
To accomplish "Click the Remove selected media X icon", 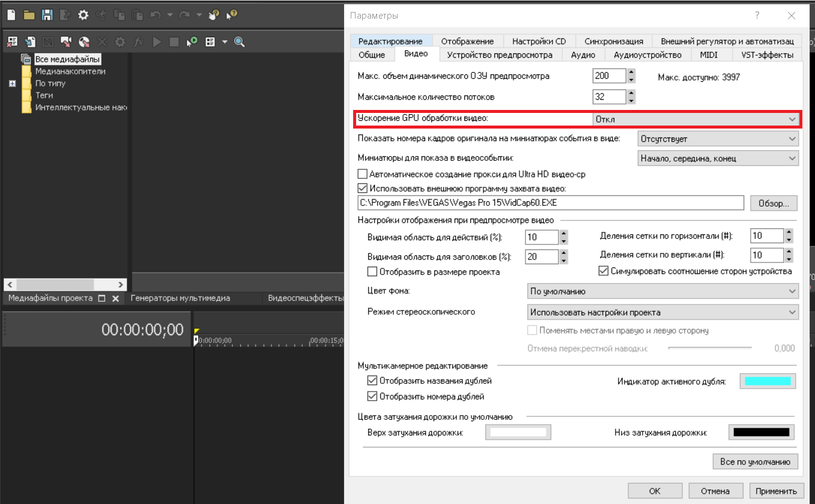I will [102, 42].
